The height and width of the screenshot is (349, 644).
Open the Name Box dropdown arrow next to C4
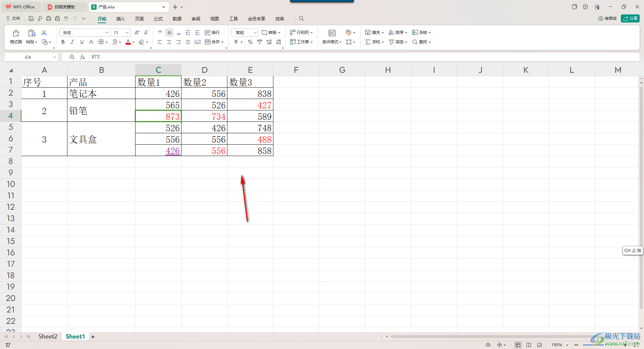[55, 57]
